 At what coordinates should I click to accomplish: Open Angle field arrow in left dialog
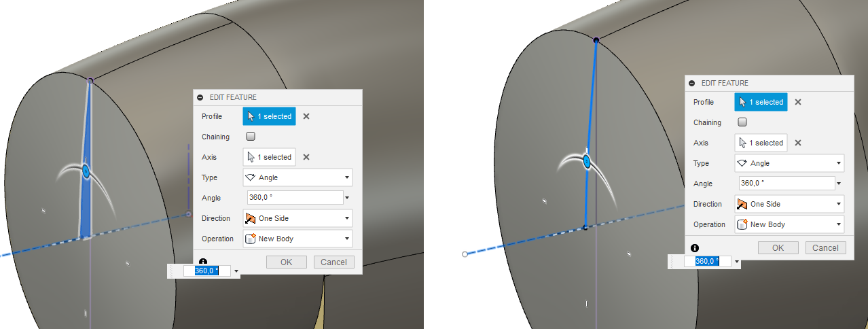[348, 198]
